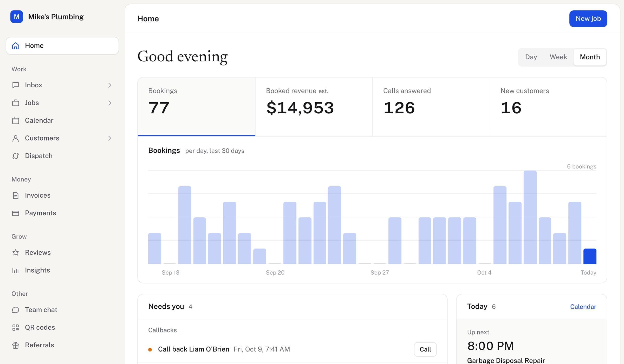624x364 pixels.
Task: Open Referrals under Other
Action: (x=62, y=345)
